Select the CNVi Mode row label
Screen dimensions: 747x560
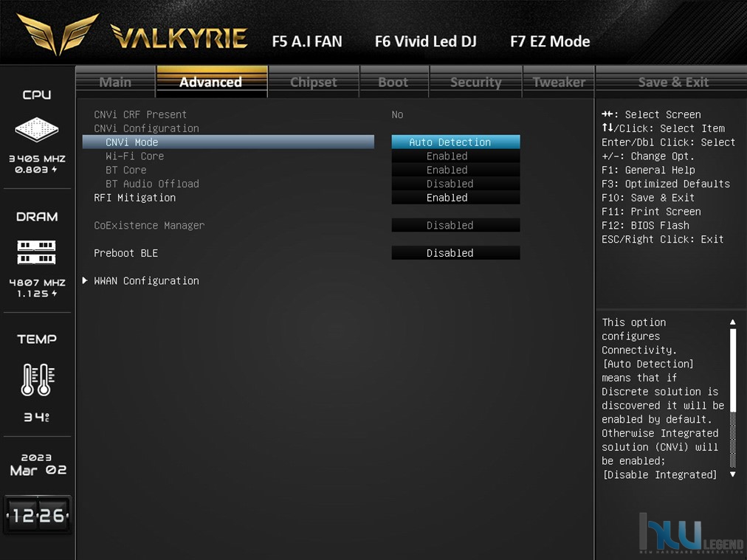pyautogui.click(x=132, y=142)
